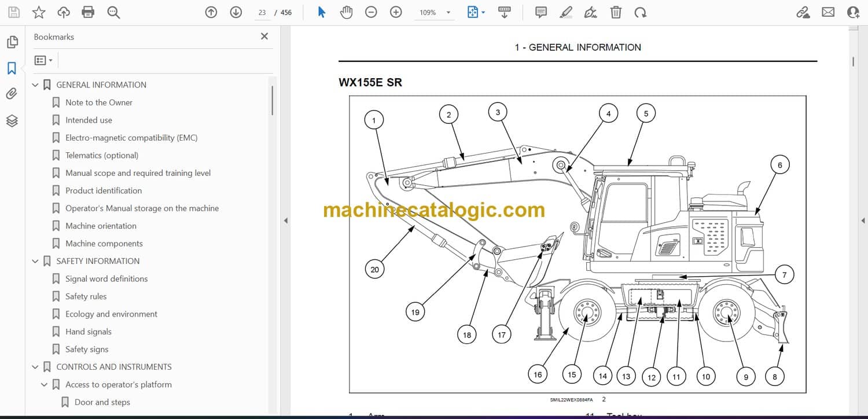
Task: Click the total page count 456
Action: pos(286,12)
